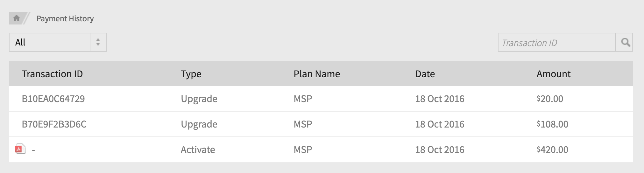Screen dimensions: 644x173
Task: Click the filter dropdown stepper arrows
Action: (98, 43)
